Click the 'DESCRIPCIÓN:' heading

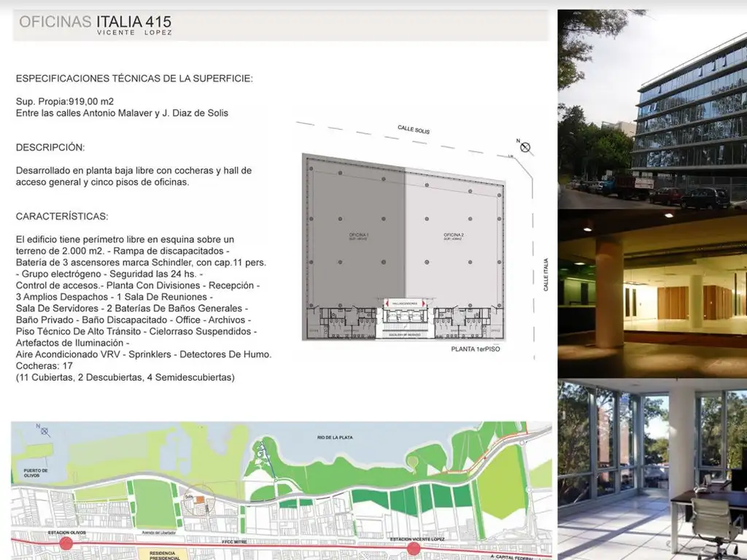pyautogui.click(x=50, y=147)
